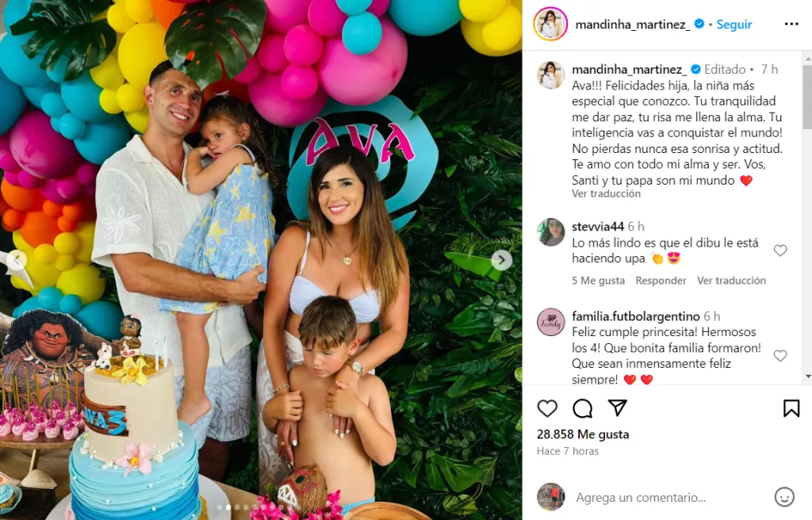Like the post with the heart icon

pos(547,408)
